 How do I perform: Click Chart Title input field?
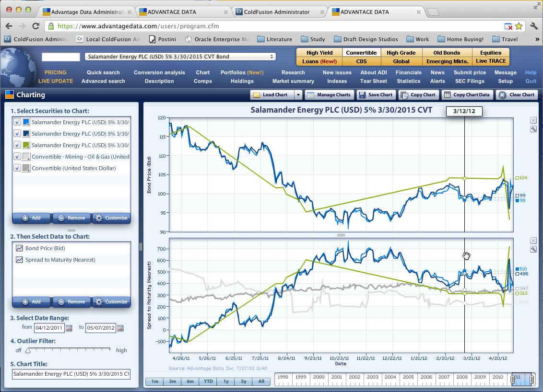[71, 374]
